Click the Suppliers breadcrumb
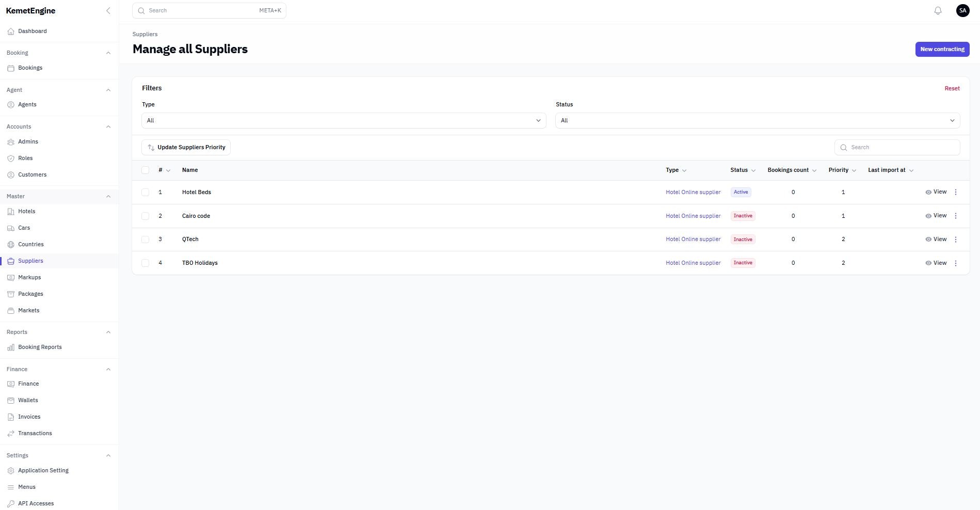 [x=145, y=35]
